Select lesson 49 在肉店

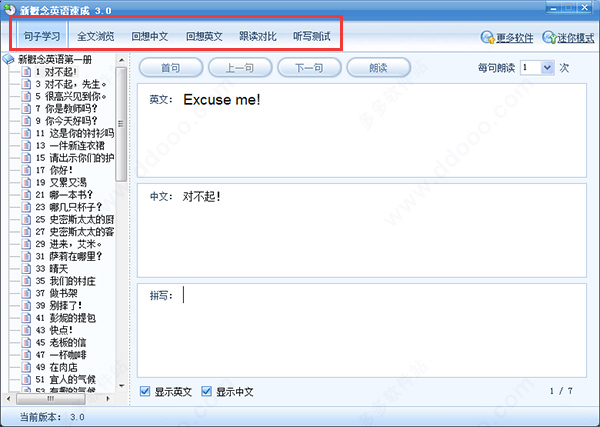coord(57,367)
